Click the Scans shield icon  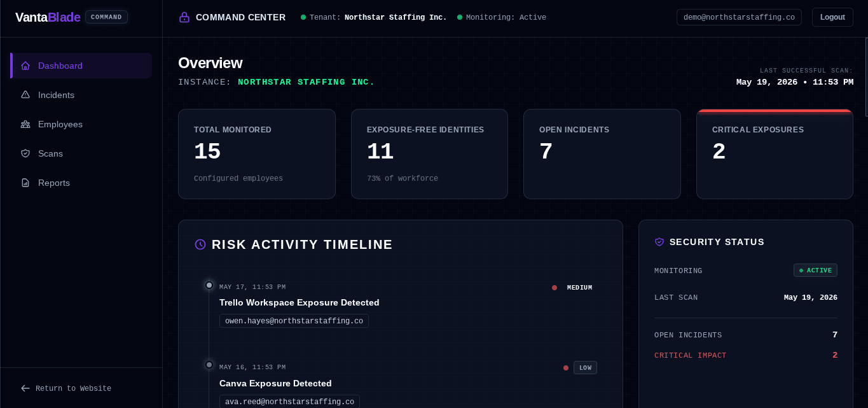coord(25,153)
